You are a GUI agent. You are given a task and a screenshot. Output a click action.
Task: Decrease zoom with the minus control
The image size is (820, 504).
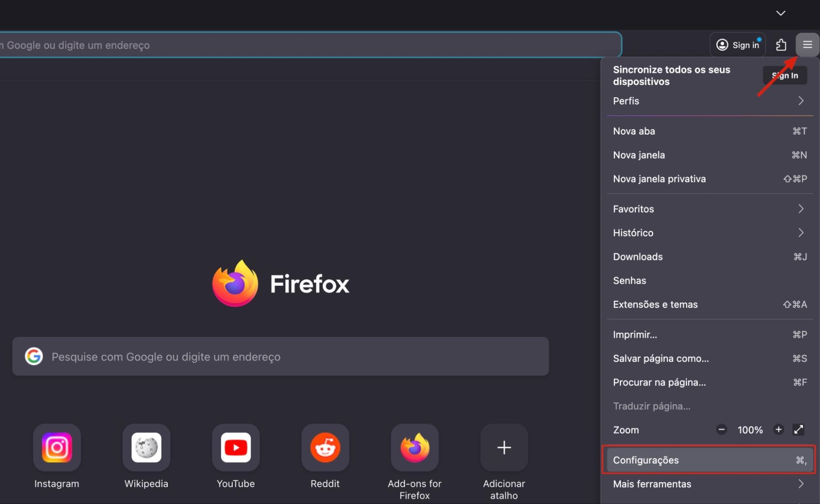click(722, 430)
